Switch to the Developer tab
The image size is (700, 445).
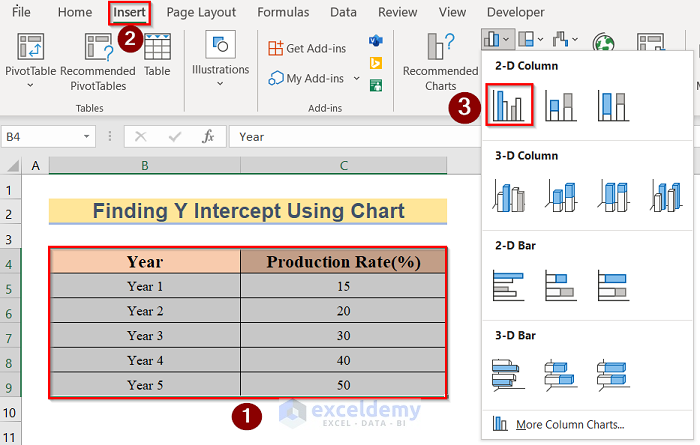pos(516,12)
